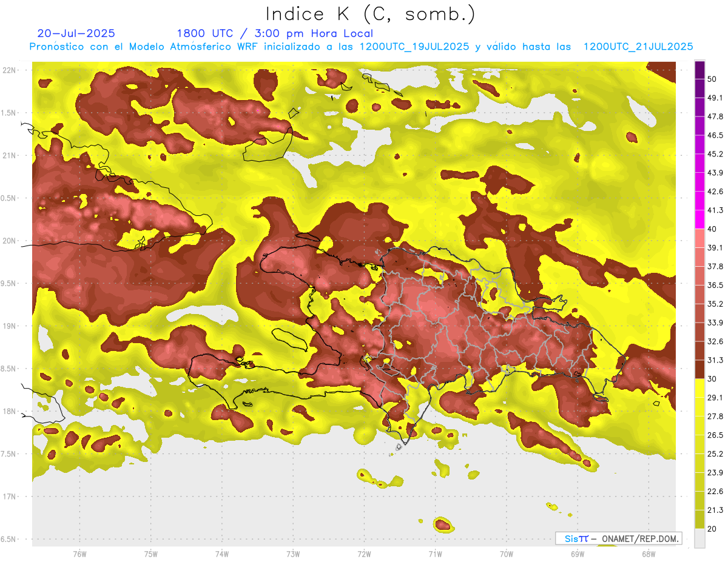
Task: Click the '50' colorbar value
Action: [x=712, y=79]
